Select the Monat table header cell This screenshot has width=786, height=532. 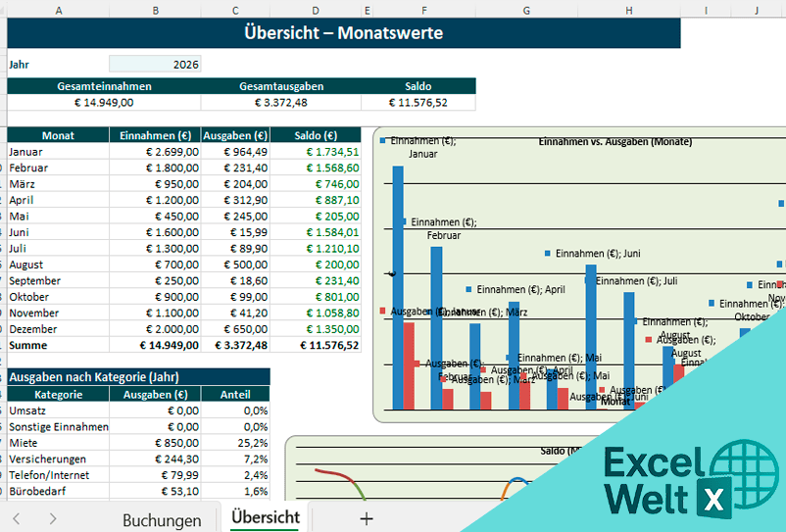58,136
